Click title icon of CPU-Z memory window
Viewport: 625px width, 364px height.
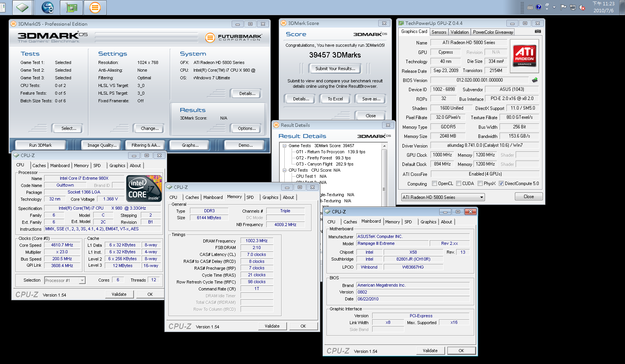click(x=169, y=187)
